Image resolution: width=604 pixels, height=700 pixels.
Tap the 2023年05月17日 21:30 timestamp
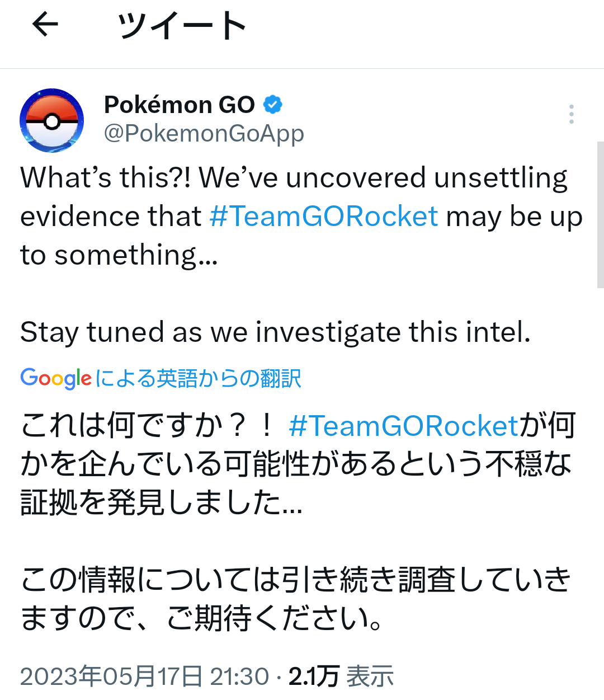[145, 676]
